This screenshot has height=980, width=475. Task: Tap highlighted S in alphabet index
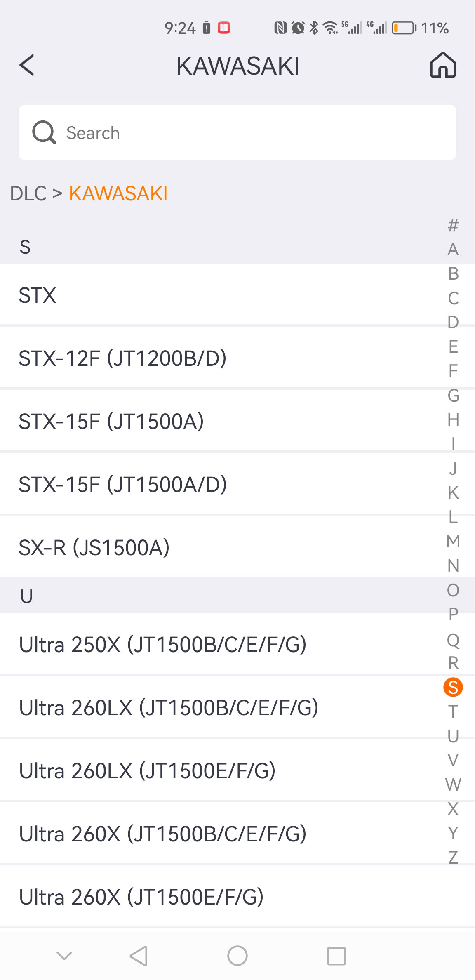(x=453, y=687)
